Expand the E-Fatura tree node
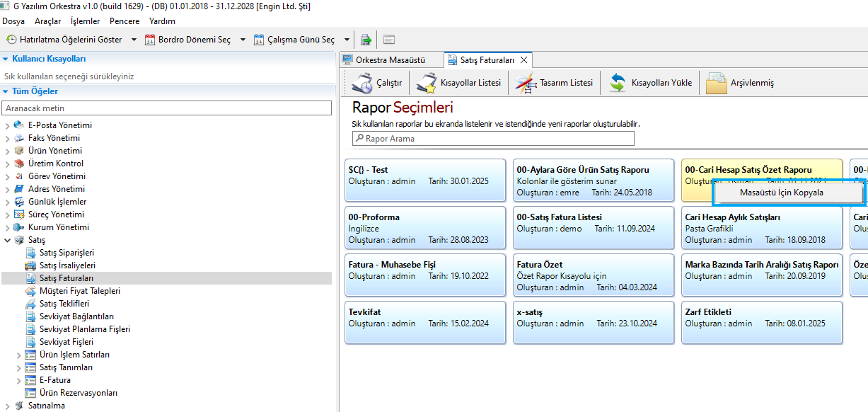This screenshot has height=412, width=868. [19, 380]
